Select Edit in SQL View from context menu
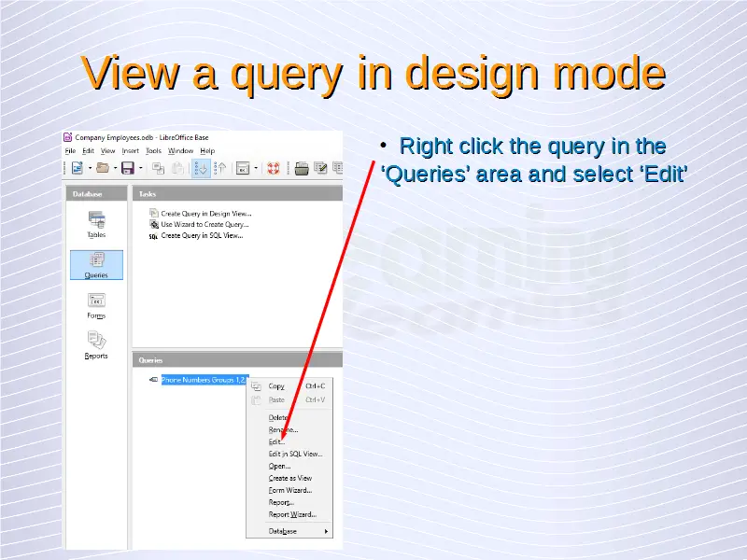Screen dimensions: 747x560 295,454
